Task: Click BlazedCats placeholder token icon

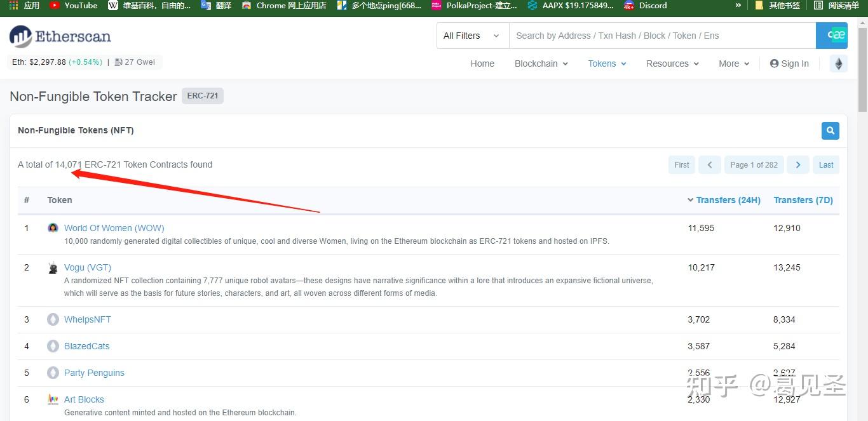Action: click(53, 346)
